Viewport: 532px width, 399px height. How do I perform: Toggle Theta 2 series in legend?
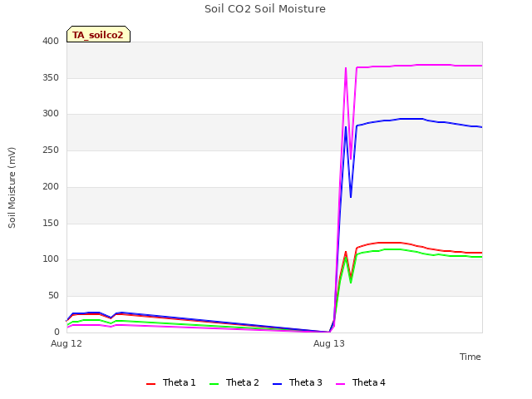(x=234, y=382)
